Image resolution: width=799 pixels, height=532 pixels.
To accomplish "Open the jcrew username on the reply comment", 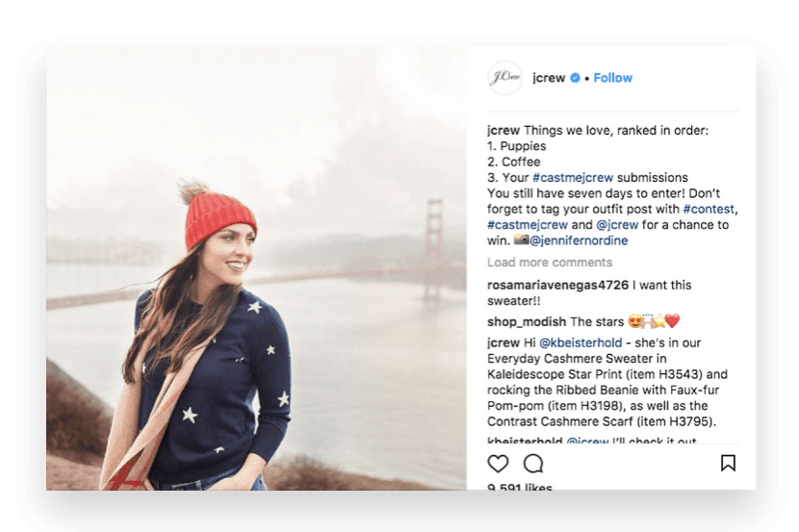I will pos(503,342).
